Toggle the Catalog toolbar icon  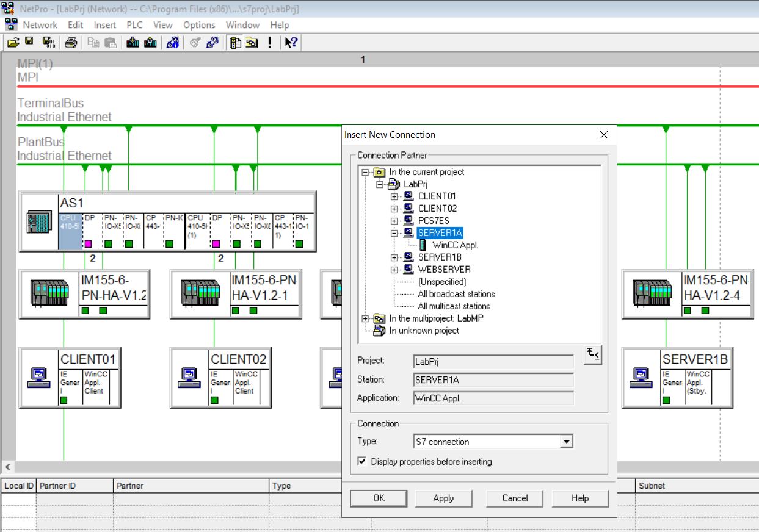235,42
